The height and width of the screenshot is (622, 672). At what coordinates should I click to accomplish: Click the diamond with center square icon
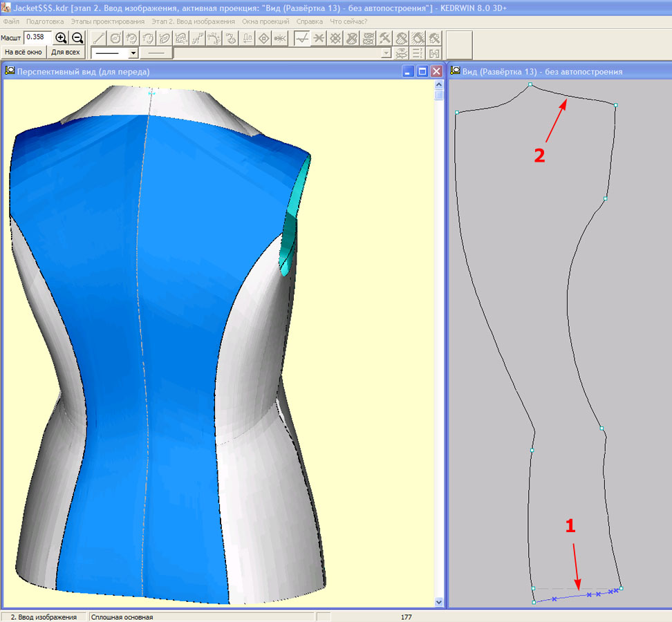[x=263, y=39]
